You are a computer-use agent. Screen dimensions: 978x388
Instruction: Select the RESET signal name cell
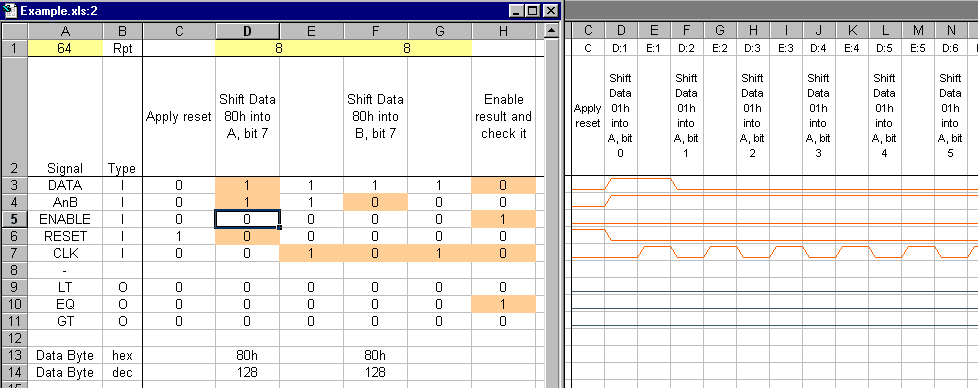click(65, 236)
